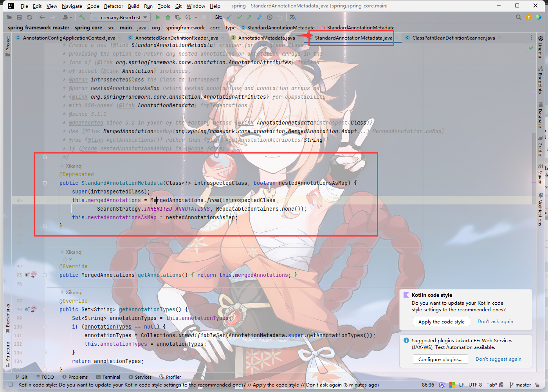Open the Translate icon in the toolbar
Viewport: 548px width, 392px height.
(x=293, y=17)
